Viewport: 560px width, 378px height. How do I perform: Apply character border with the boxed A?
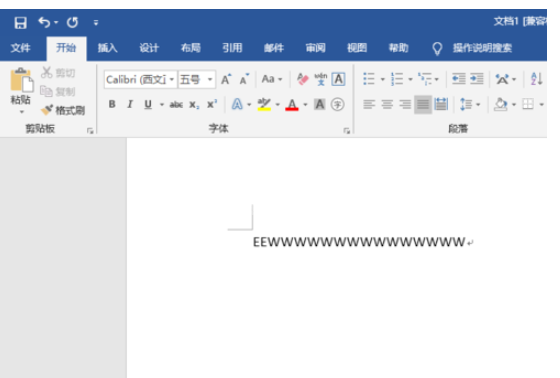[338, 79]
